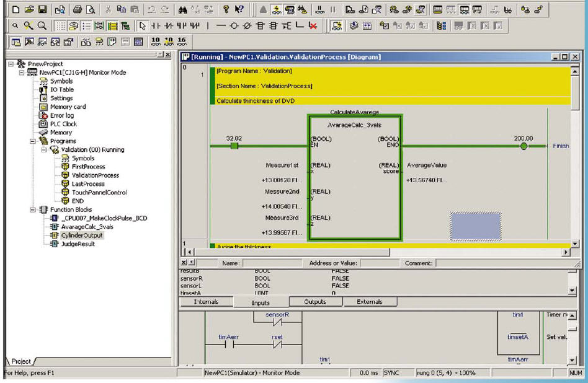Click the diagram horizontal scrollbar right arrow
This screenshot has width=588, height=383.
point(566,252)
